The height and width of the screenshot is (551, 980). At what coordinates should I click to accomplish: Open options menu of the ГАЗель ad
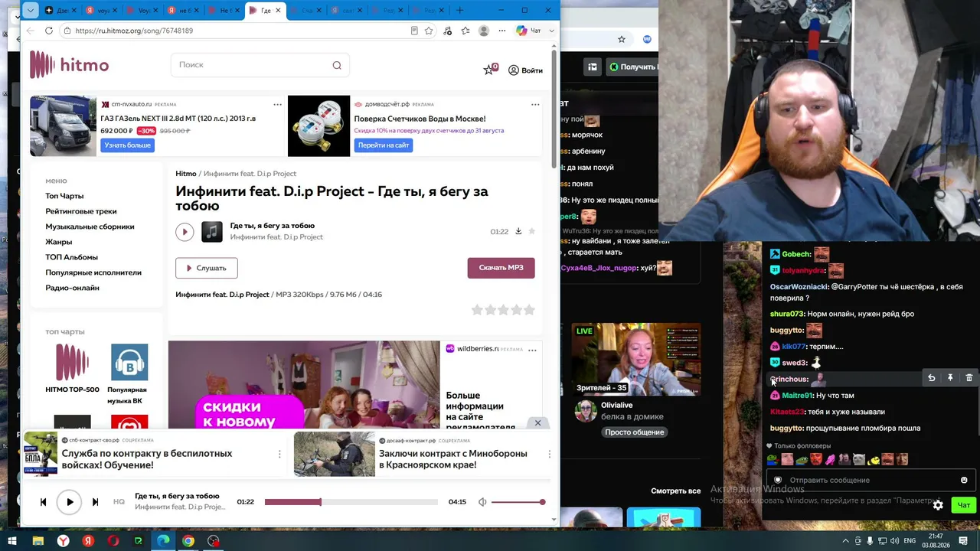coord(277,104)
